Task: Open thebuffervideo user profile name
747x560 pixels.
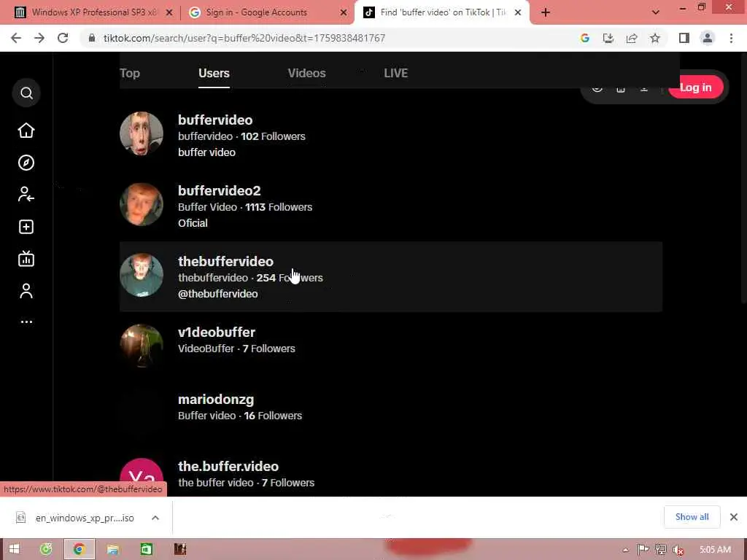Action: [x=225, y=262]
